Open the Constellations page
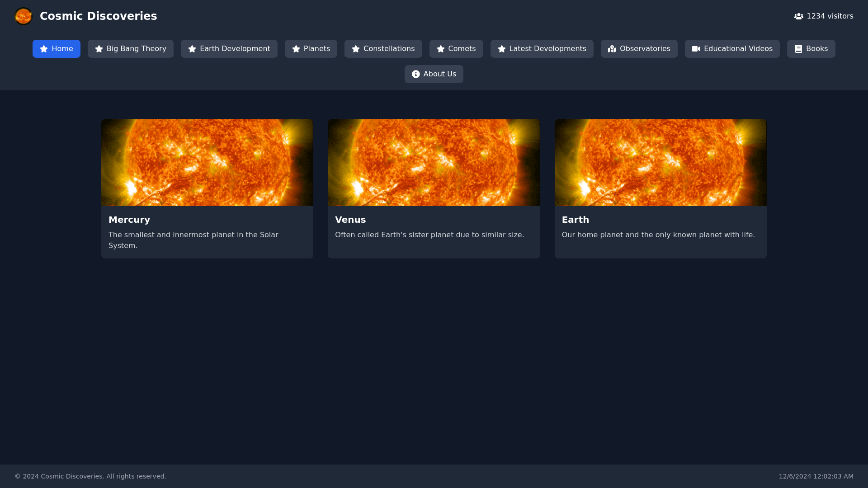The image size is (868, 488). [383, 49]
